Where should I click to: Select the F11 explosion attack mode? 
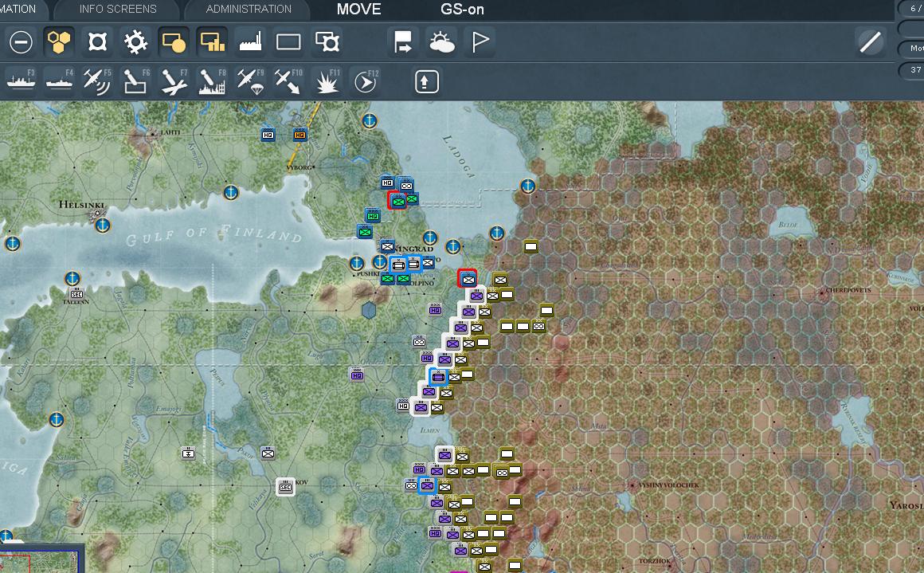pyautogui.click(x=327, y=81)
